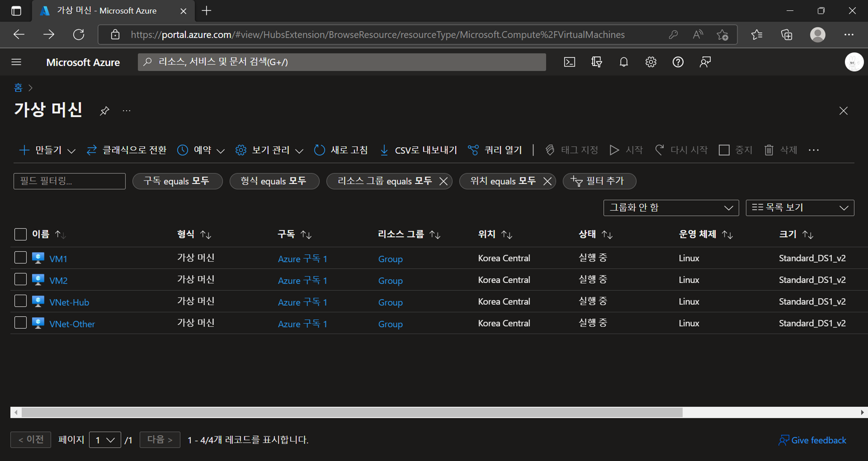Sort by 이름 column
The height and width of the screenshot is (461, 868).
tap(49, 234)
